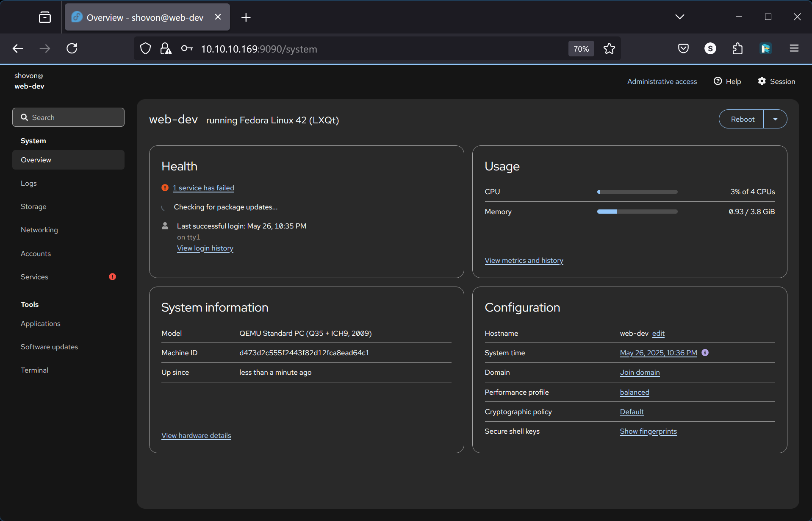Click the Join domain link
The width and height of the screenshot is (812, 521).
640,372
